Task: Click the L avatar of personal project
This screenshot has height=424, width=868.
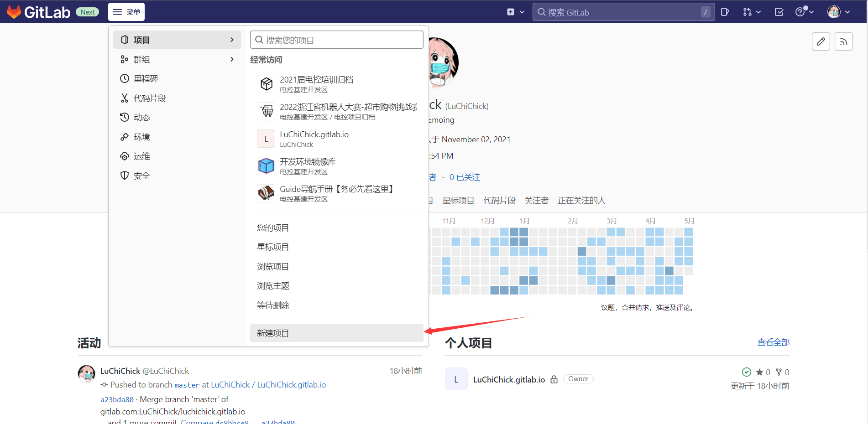Action: click(x=456, y=379)
